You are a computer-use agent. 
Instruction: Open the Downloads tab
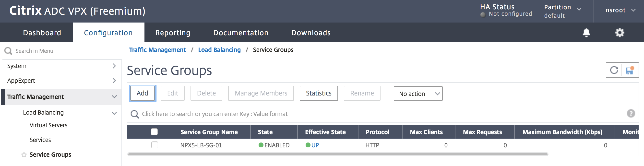click(x=311, y=33)
